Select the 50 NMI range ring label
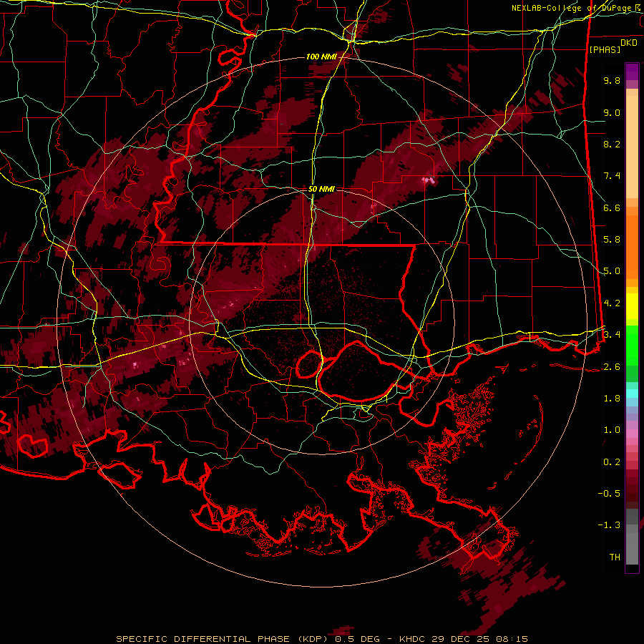The width and height of the screenshot is (644, 644). (x=321, y=189)
